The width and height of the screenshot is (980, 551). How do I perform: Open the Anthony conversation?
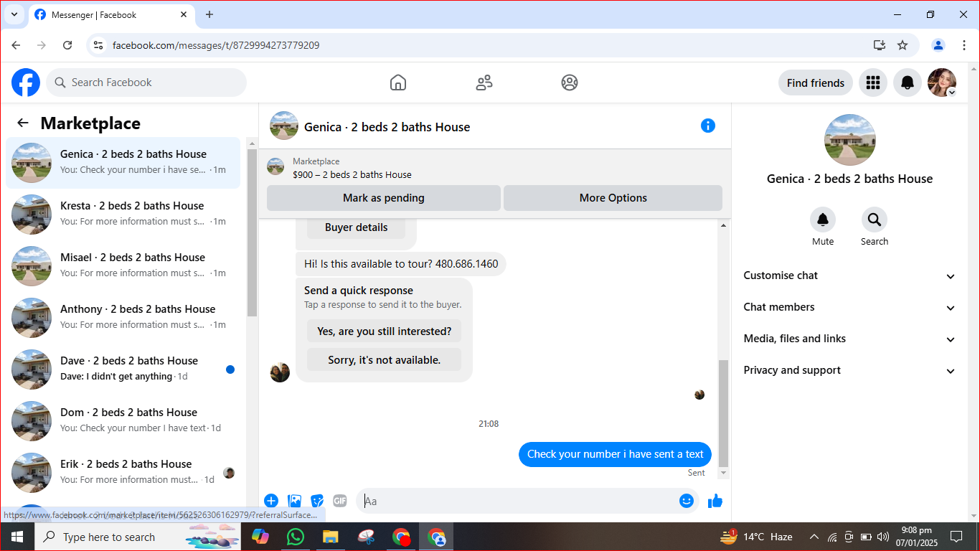click(123, 318)
